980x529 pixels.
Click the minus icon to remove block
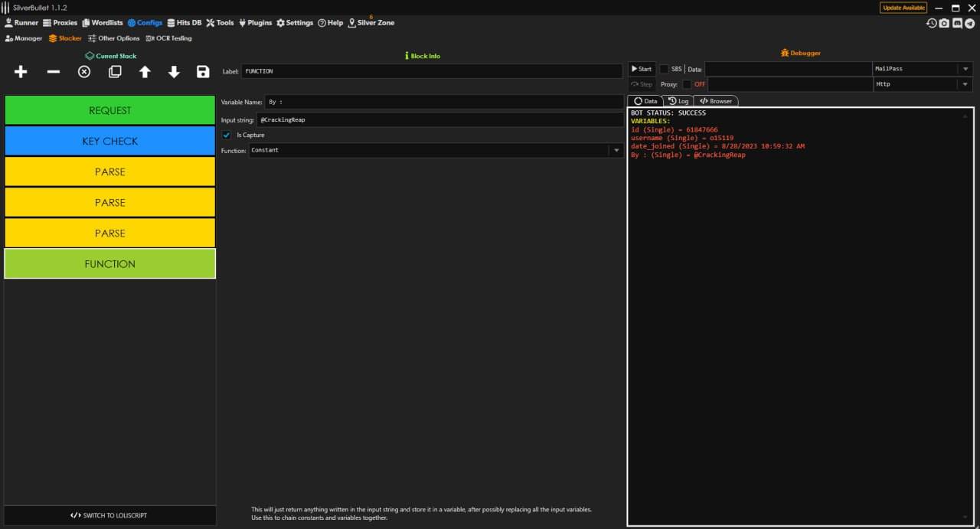pos(54,72)
